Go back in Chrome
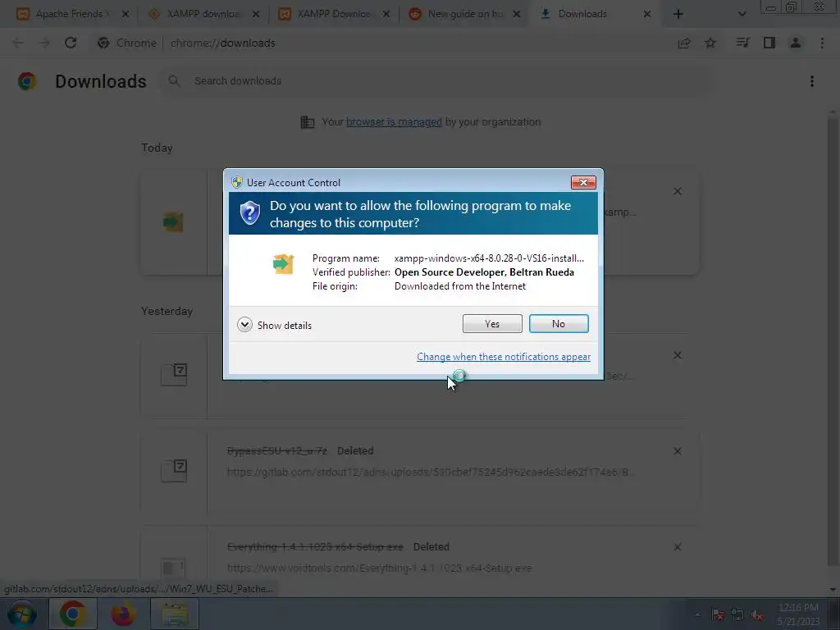 click(x=18, y=43)
